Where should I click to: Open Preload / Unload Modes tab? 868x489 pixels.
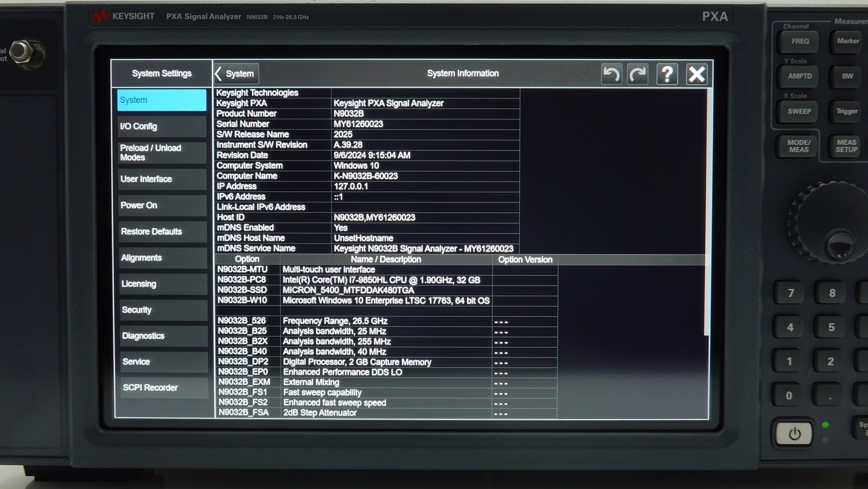(162, 153)
